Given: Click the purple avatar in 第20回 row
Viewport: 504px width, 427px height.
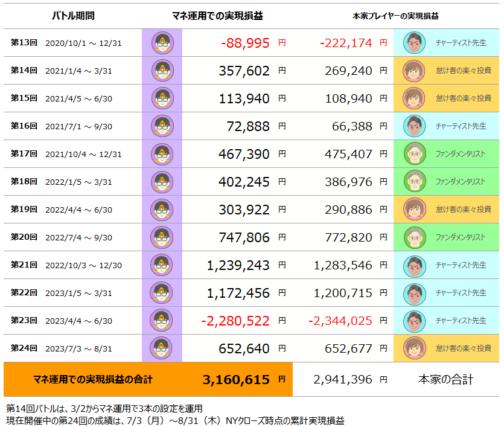Looking at the screenshot, I should 162,237.
